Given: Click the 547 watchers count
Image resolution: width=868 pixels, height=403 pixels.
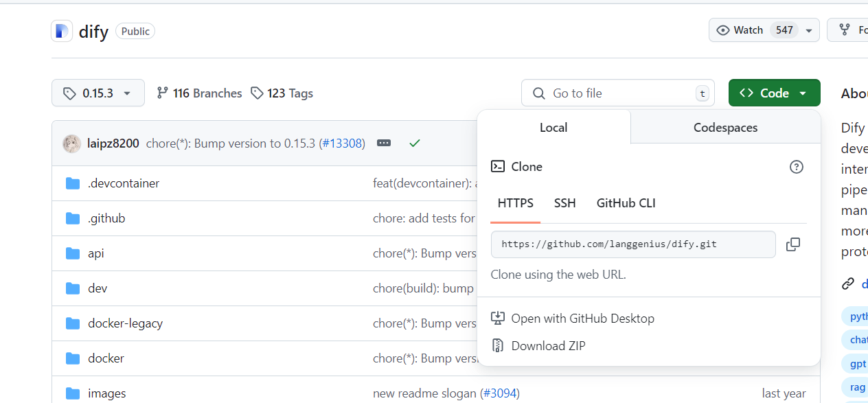Looking at the screenshot, I should click(784, 30).
